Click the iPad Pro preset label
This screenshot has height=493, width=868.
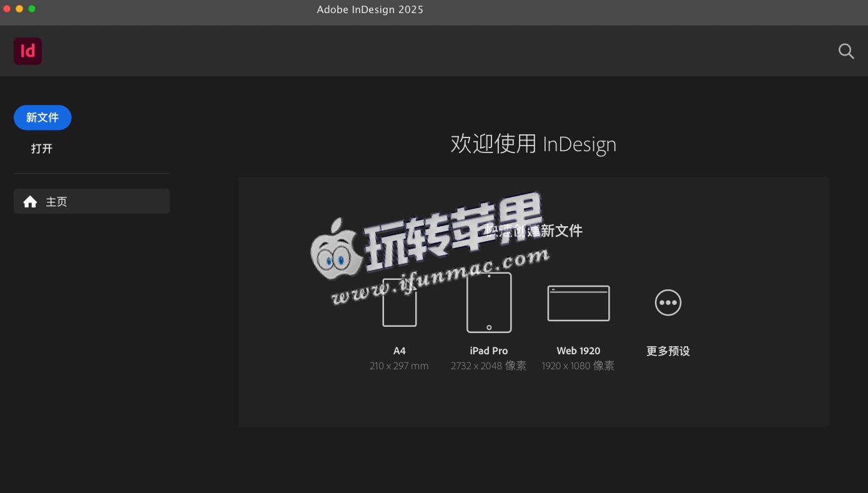click(x=489, y=351)
